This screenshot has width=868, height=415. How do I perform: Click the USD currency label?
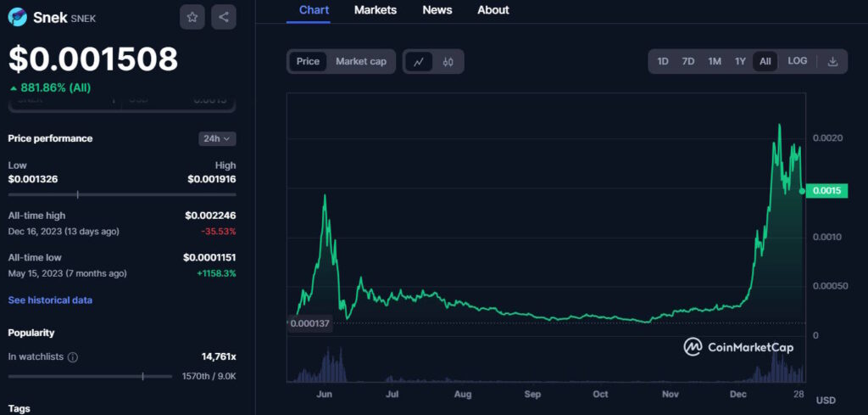pos(826,400)
